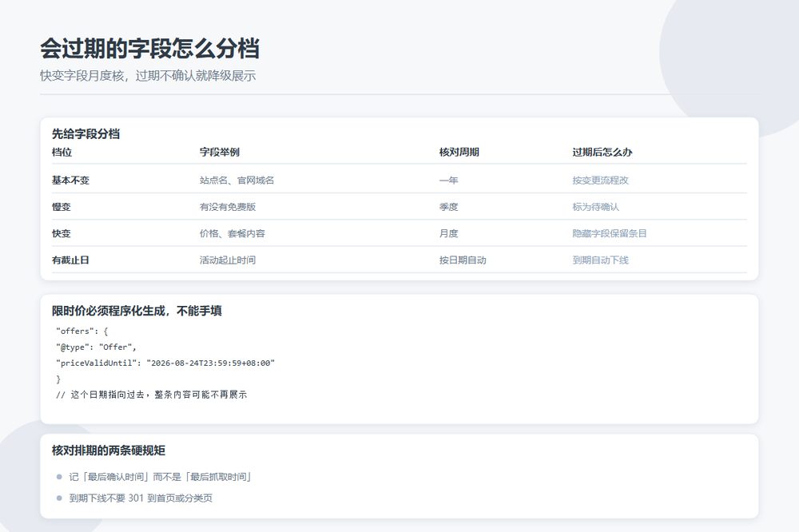This screenshot has width=799, height=532.
Task: Select the 快变 row label
Action: [x=62, y=233]
